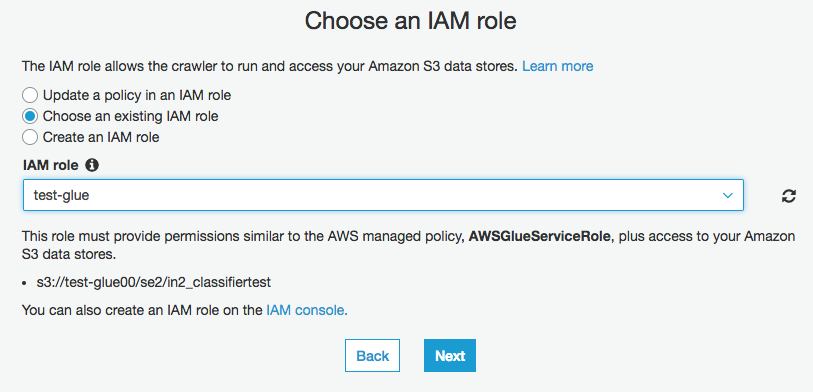Click the IAM role field label

coord(51,165)
